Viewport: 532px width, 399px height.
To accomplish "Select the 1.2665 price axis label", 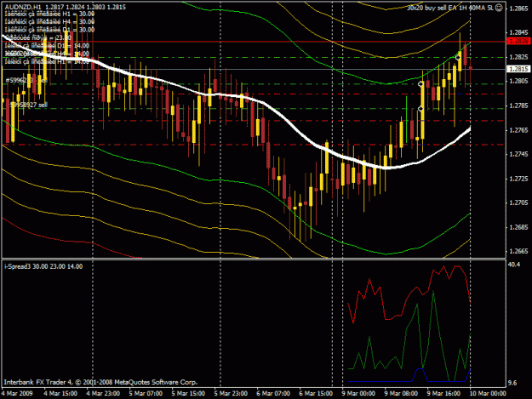I will [x=518, y=251].
